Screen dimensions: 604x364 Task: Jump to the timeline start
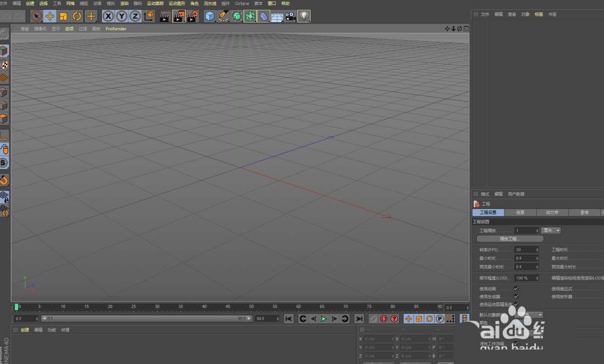pos(288,319)
